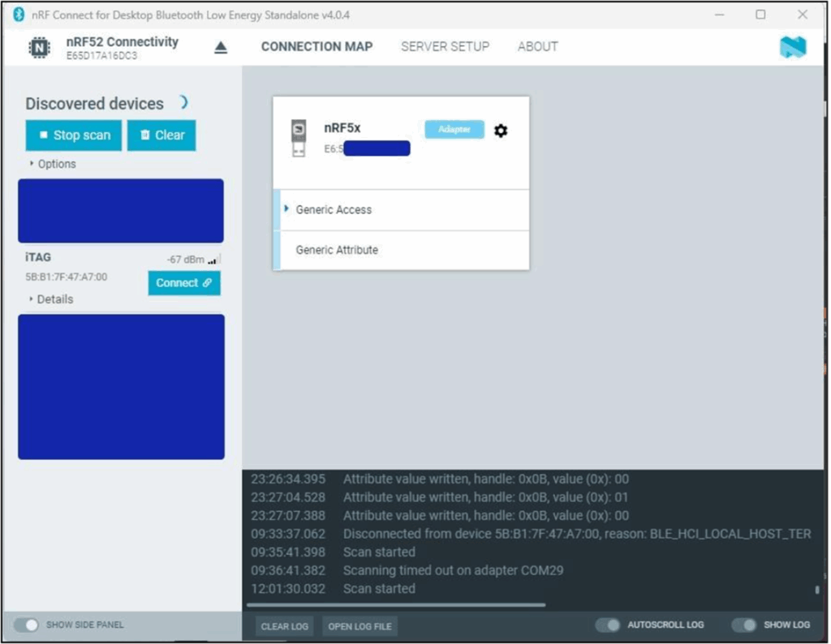Click the Discovered devices heading
The width and height of the screenshot is (831, 644).
pos(94,104)
